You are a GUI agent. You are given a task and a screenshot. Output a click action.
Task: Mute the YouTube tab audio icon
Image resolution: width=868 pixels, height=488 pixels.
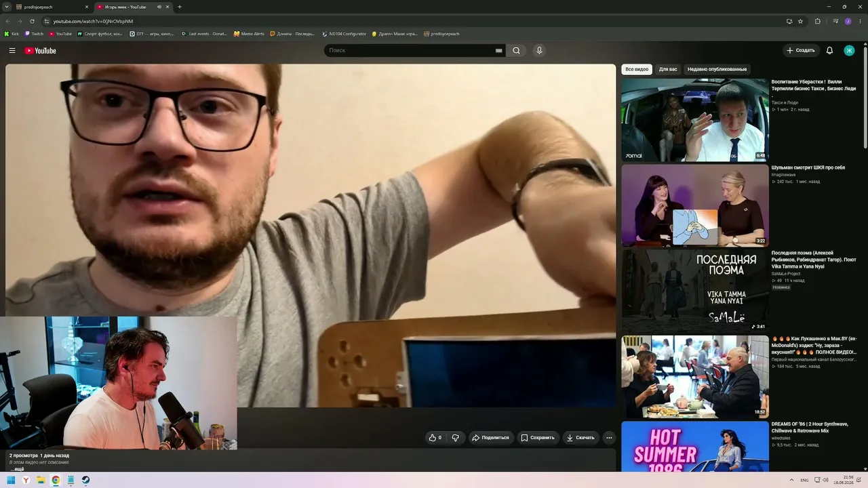click(x=159, y=7)
